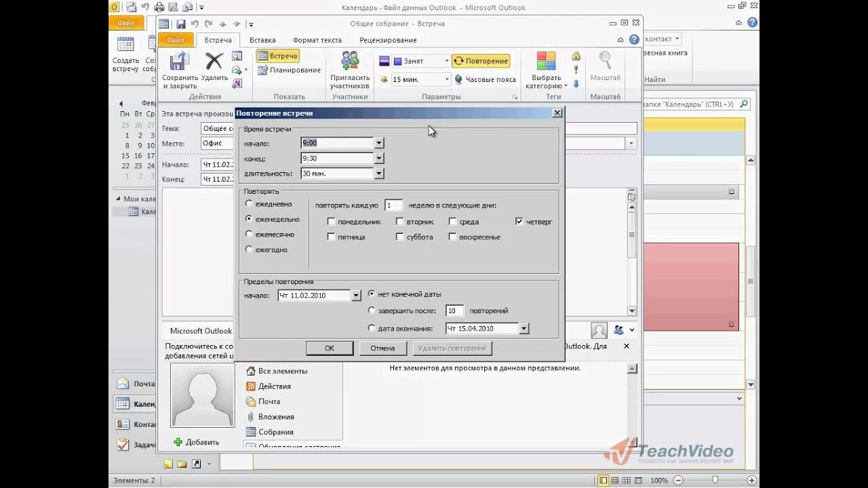Select Mail in the People Pane list
868x488 pixels.
263,401
